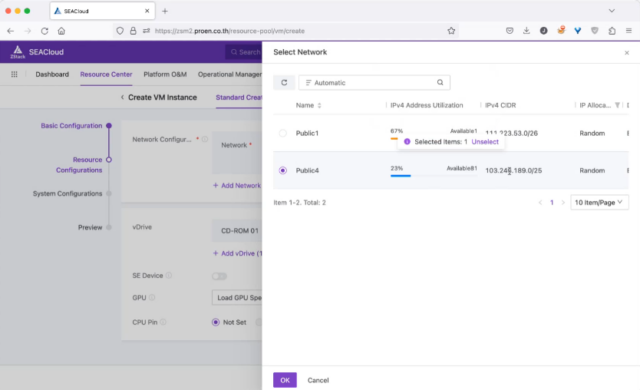Screen dimensions: 640x390
Task: Click Public1 network name text
Action: [x=307, y=133]
